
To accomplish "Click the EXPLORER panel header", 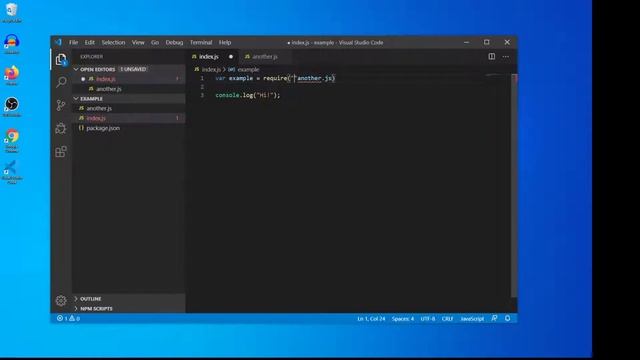I will click(91, 57).
